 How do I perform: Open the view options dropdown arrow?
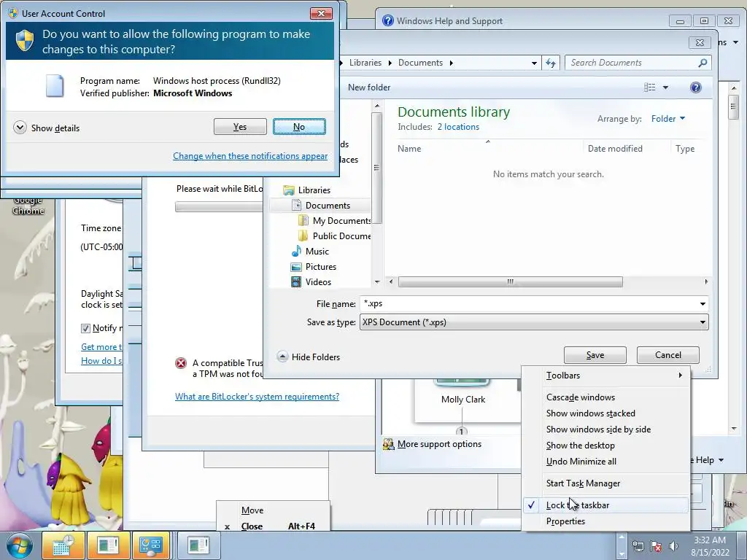(665, 87)
